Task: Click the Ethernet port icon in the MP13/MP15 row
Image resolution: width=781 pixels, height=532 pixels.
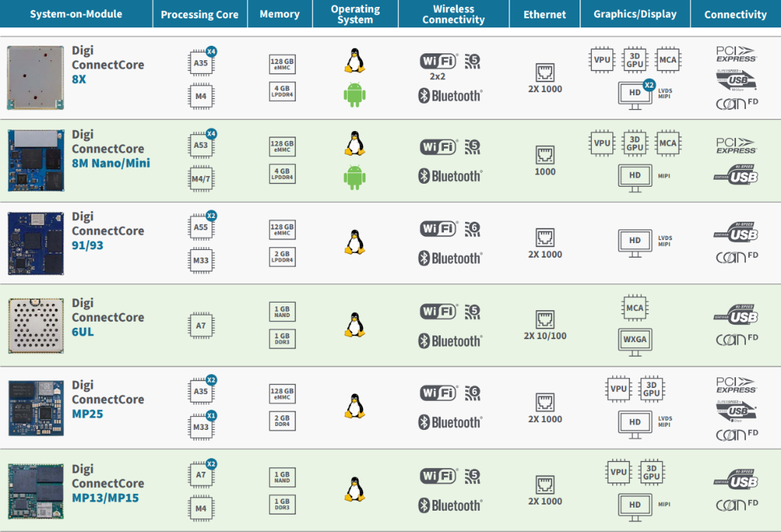Action: click(545, 484)
